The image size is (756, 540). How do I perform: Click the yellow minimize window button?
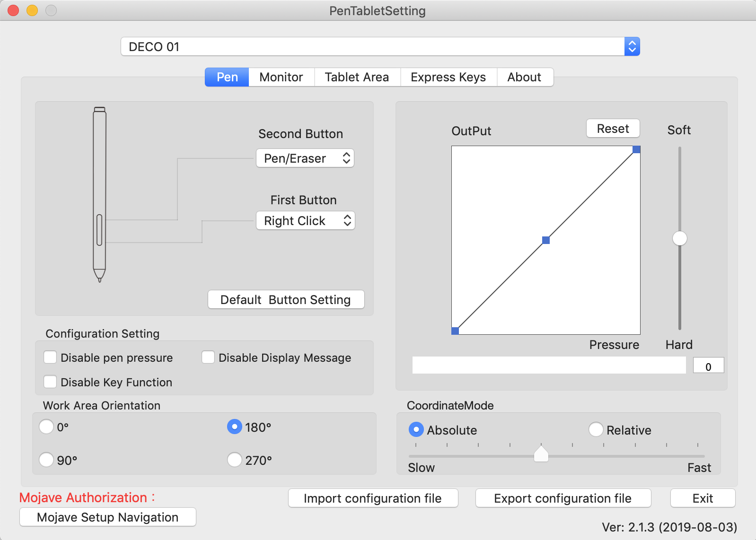pos(32,10)
